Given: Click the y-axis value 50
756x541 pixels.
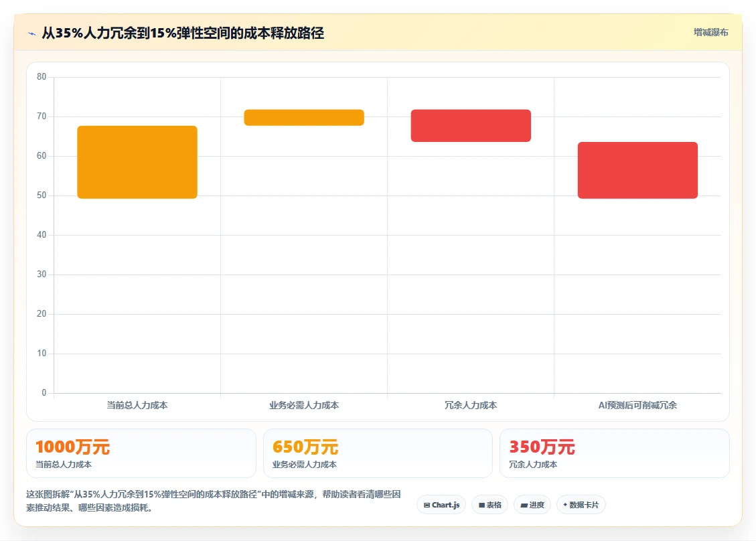Looking at the screenshot, I should [x=42, y=196].
